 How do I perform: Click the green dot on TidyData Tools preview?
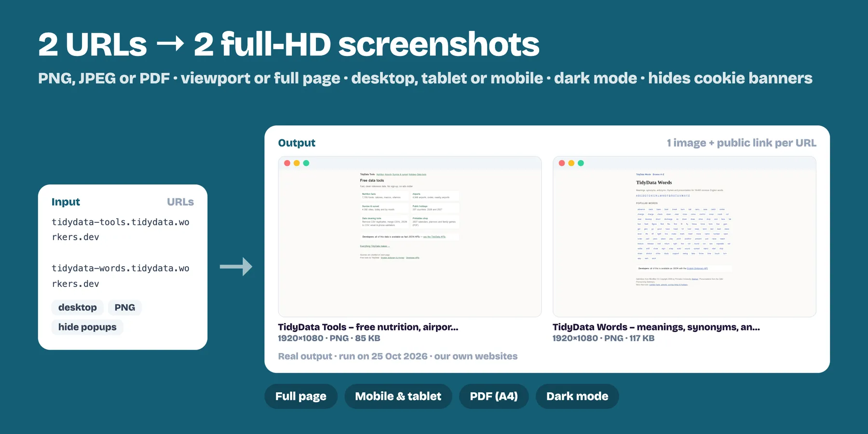click(x=306, y=163)
